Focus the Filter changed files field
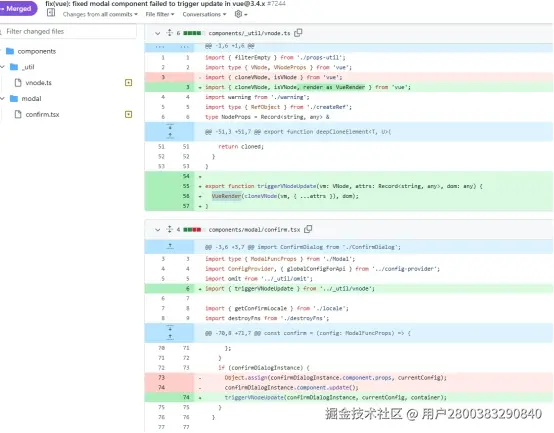Viewport: 554px width, 433px height. coord(68,31)
